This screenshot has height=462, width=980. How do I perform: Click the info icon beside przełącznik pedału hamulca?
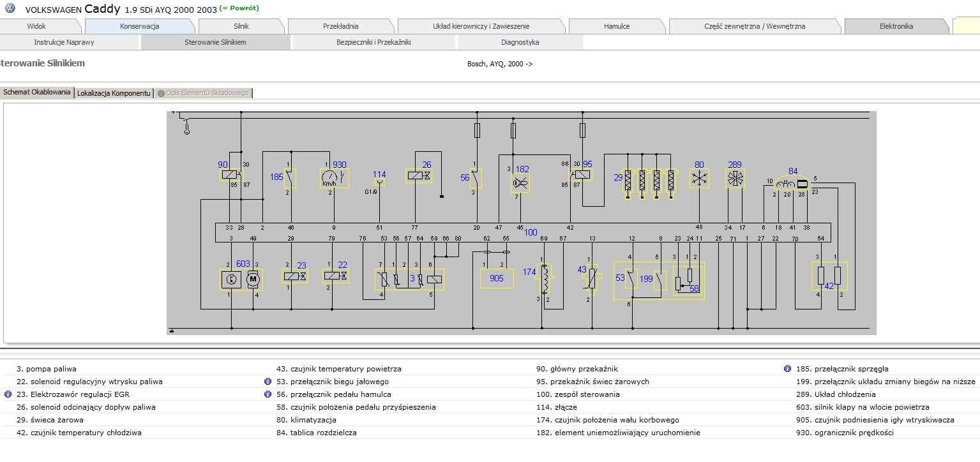tap(267, 394)
